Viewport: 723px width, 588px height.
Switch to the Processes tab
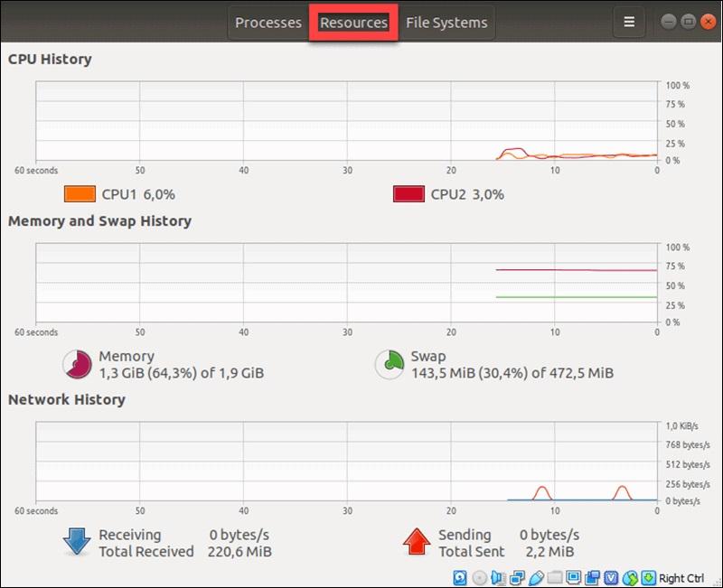click(268, 23)
